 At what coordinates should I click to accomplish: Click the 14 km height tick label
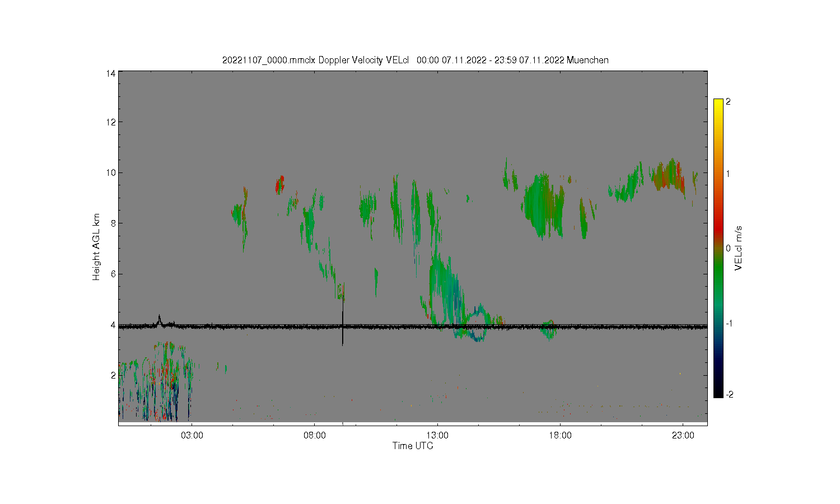coord(111,73)
